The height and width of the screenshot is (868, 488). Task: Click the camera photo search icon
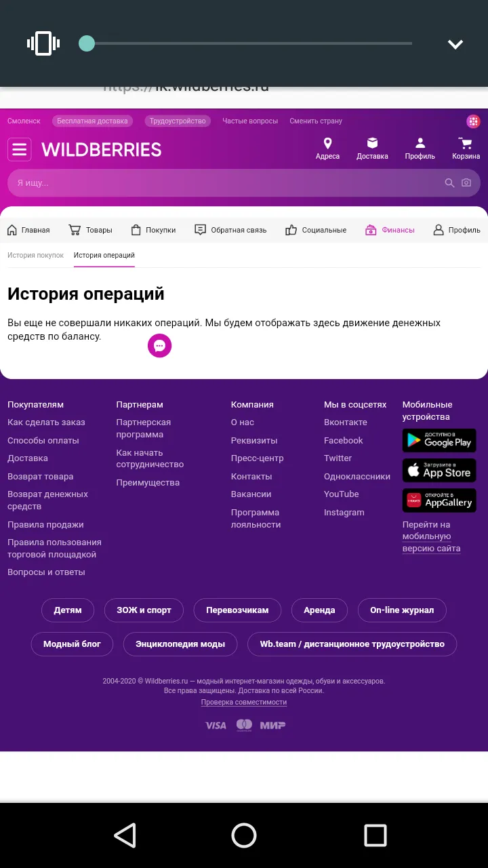pos(466,183)
